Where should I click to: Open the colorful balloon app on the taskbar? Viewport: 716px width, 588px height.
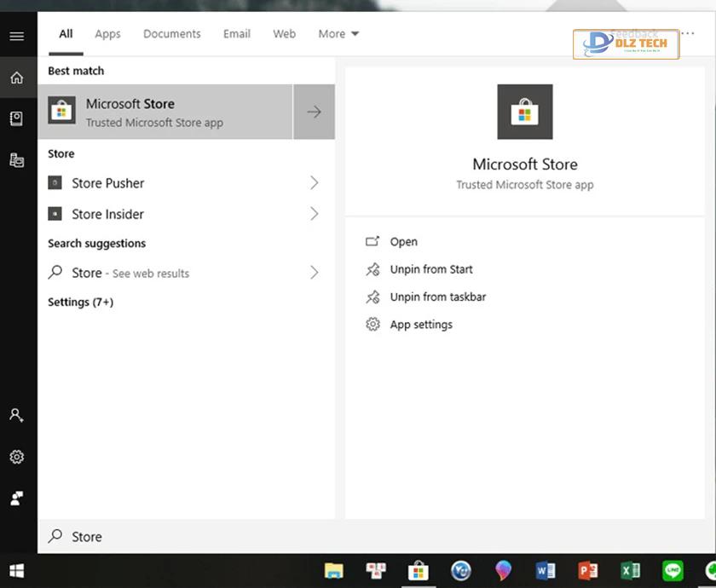coord(503,571)
